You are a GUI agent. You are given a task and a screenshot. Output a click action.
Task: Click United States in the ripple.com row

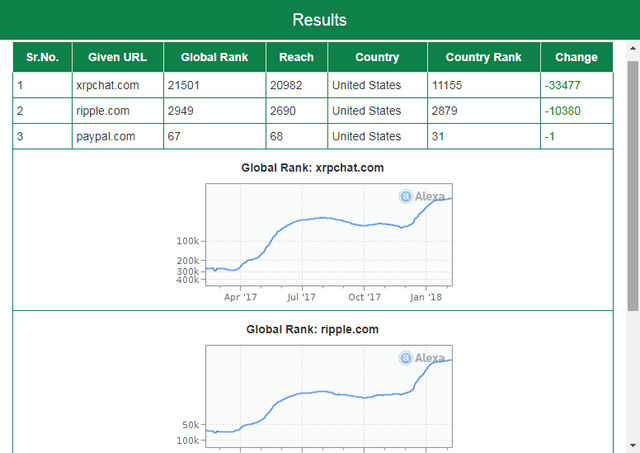coord(367,111)
